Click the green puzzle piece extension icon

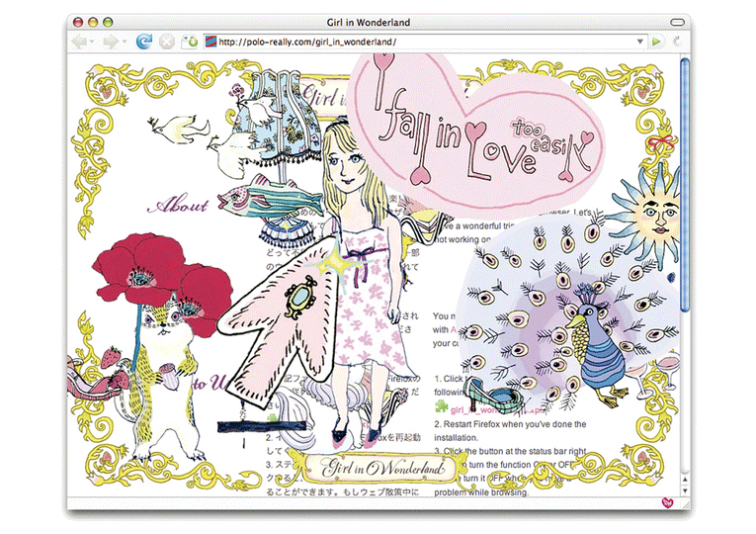pyautogui.click(x=441, y=406)
